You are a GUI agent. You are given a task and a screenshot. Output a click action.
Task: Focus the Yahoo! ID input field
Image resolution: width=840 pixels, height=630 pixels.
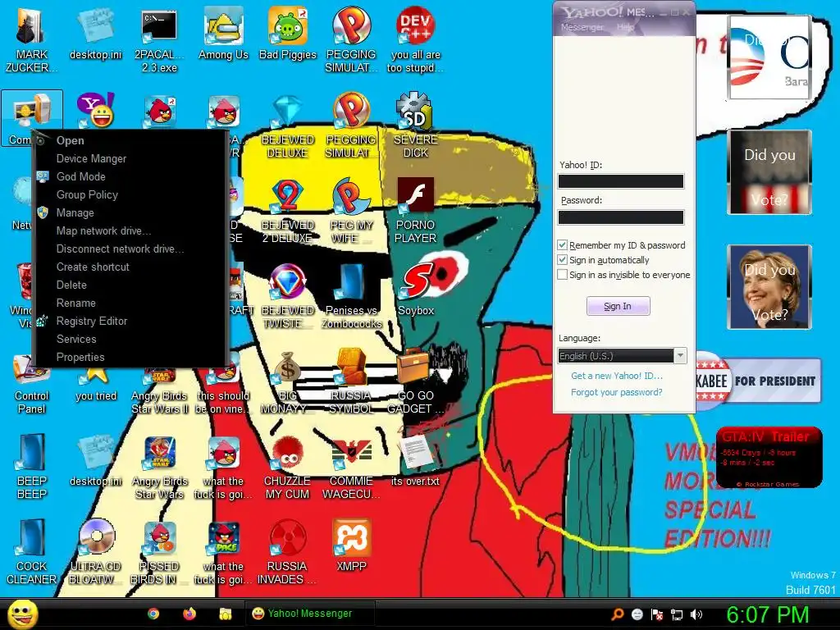tap(621, 181)
